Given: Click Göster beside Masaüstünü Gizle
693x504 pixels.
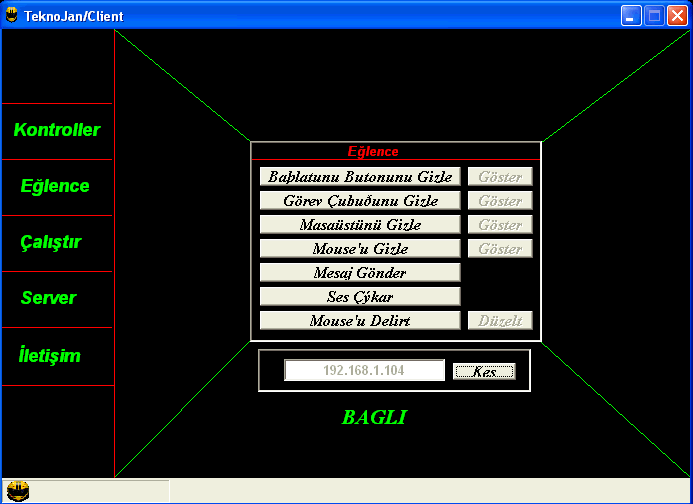Looking at the screenshot, I should point(500,225).
